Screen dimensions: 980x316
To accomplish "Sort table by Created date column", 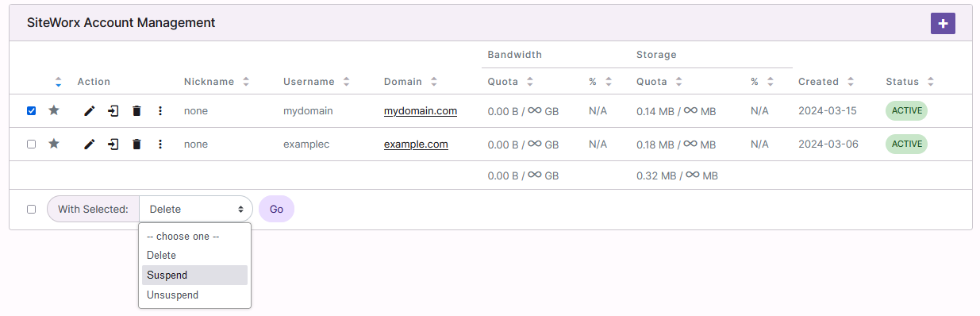I will [850, 82].
